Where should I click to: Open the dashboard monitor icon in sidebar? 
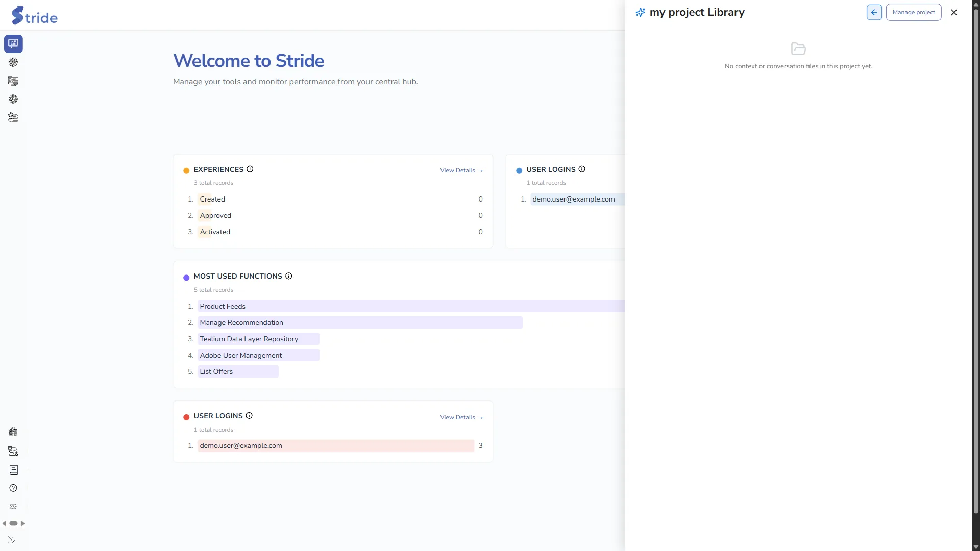(x=13, y=44)
